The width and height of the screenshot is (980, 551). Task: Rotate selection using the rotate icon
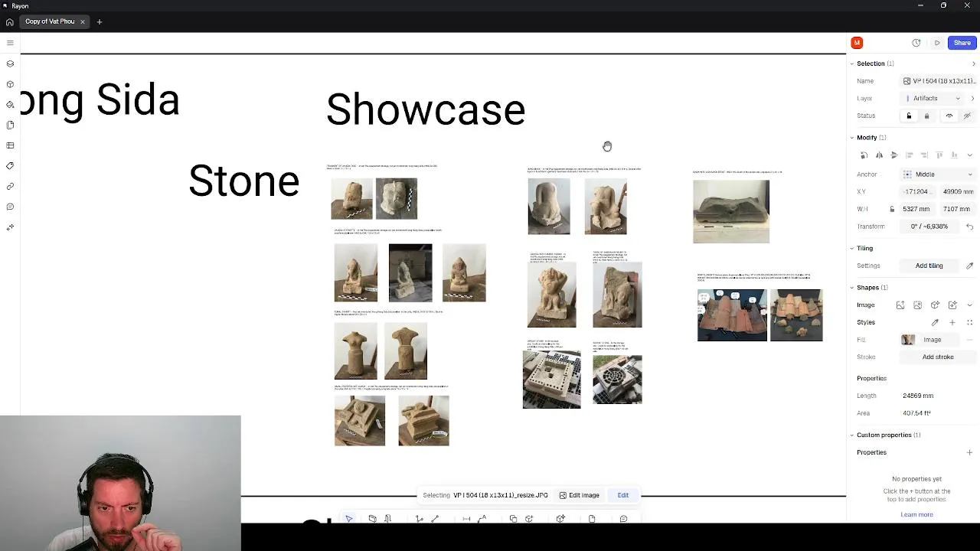[x=864, y=155]
